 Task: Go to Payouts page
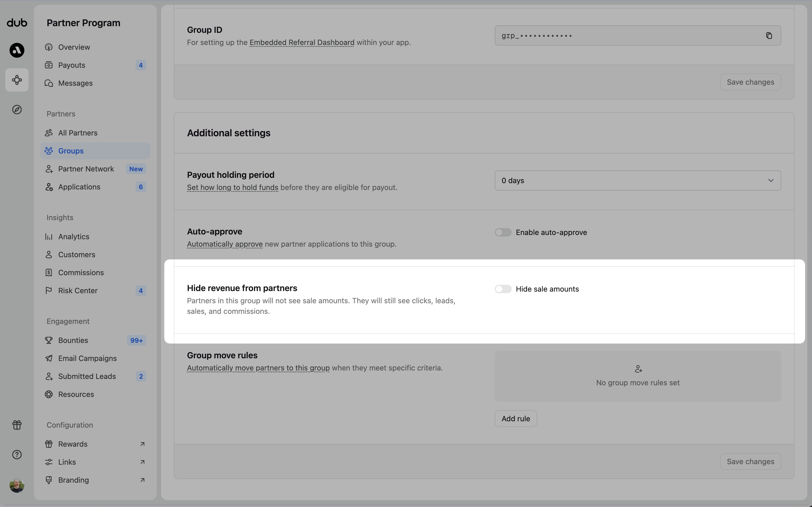(x=95, y=65)
